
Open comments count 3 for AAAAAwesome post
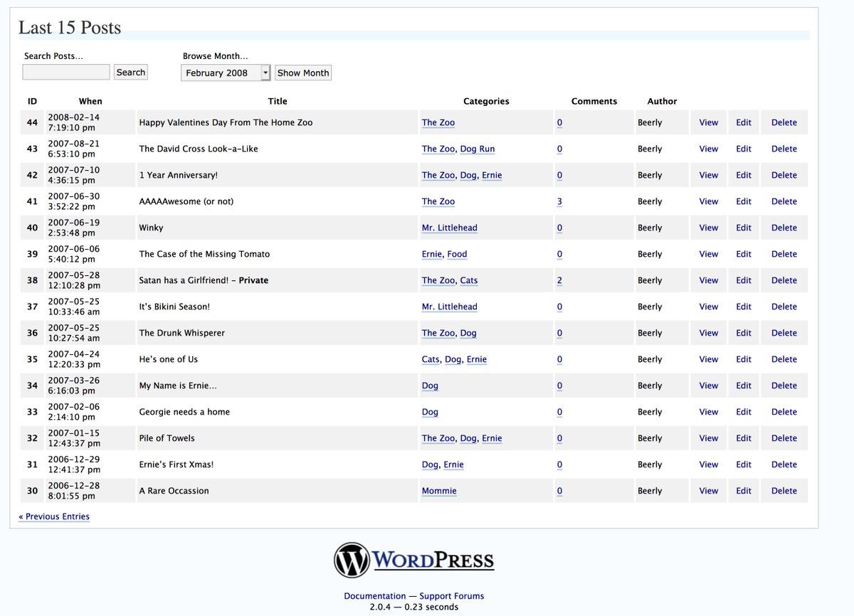pos(559,201)
